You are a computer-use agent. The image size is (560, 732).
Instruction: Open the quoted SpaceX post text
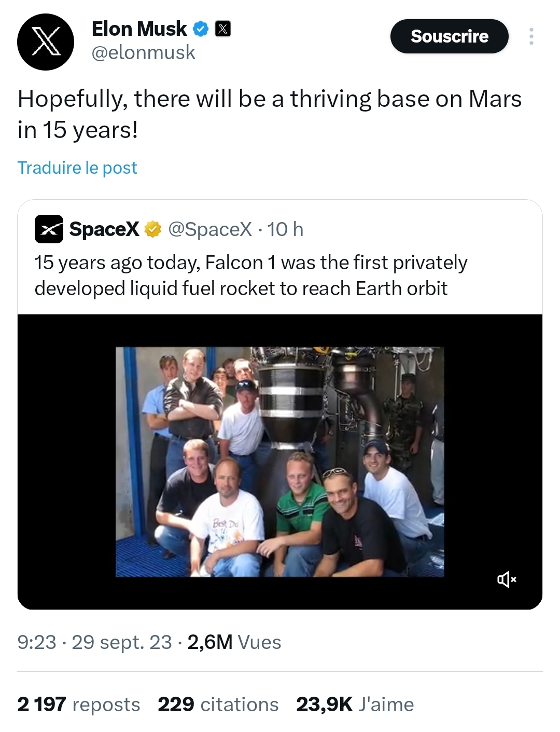(x=250, y=275)
